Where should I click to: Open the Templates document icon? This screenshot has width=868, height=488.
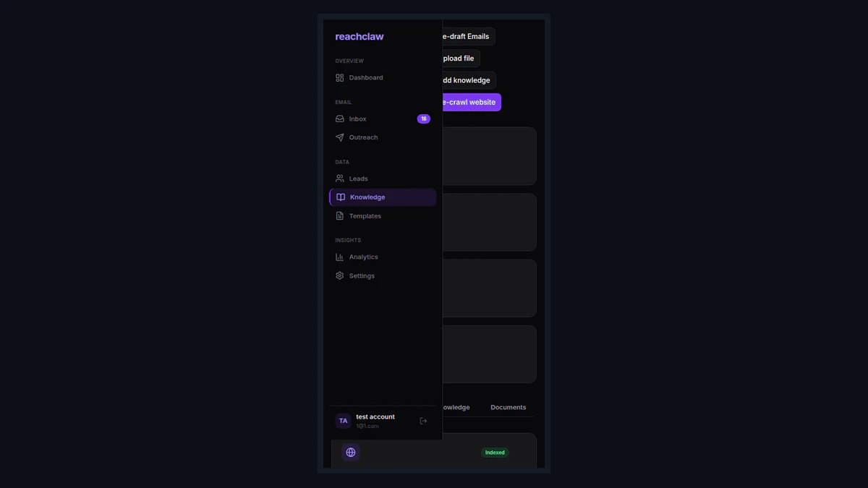340,216
